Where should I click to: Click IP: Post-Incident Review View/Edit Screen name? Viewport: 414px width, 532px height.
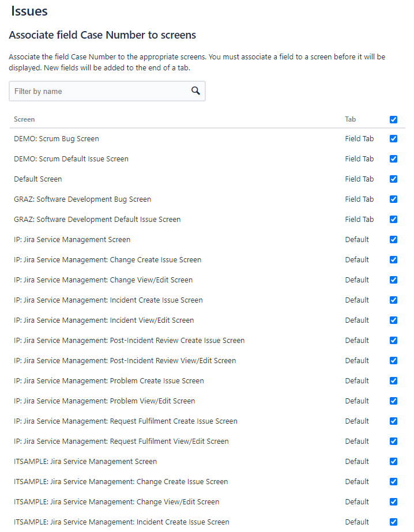pyautogui.click(x=125, y=360)
